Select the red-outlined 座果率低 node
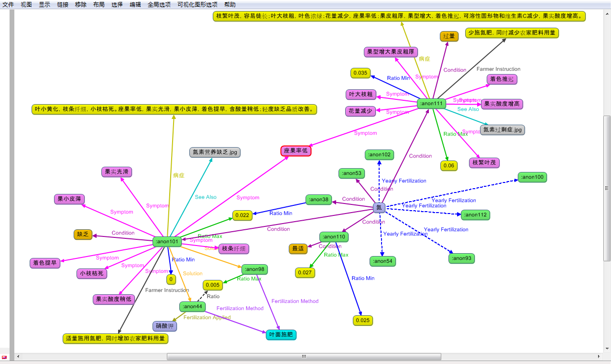Image resolution: width=611 pixels, height=364 pixels. coord(295,151)
